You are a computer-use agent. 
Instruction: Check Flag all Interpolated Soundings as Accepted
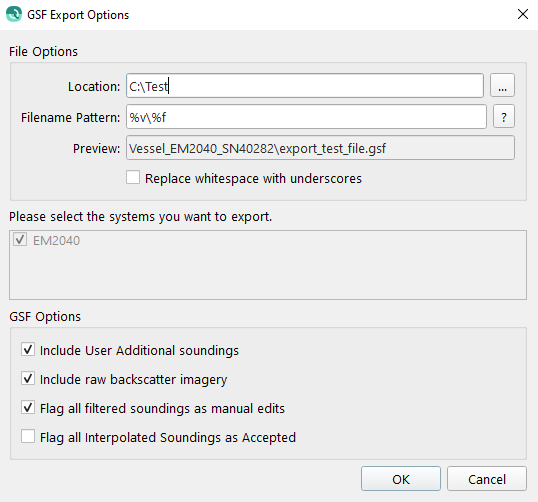pos(28,437)
